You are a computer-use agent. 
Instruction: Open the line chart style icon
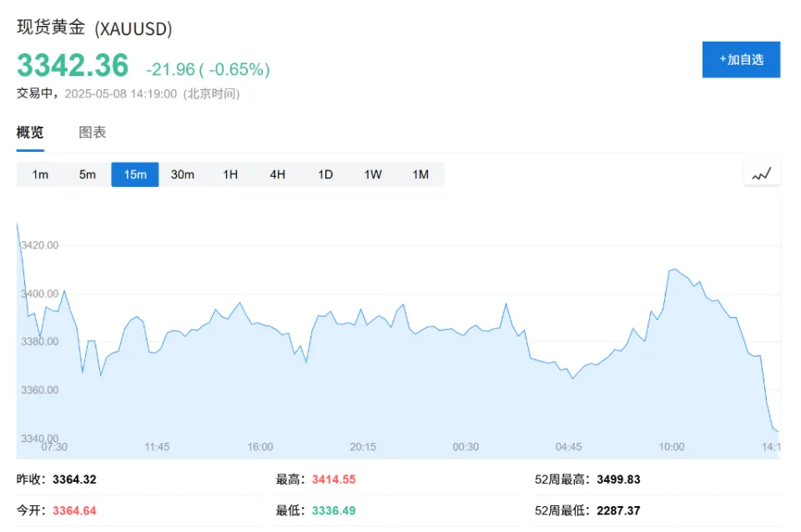click(x=762, y=174)
